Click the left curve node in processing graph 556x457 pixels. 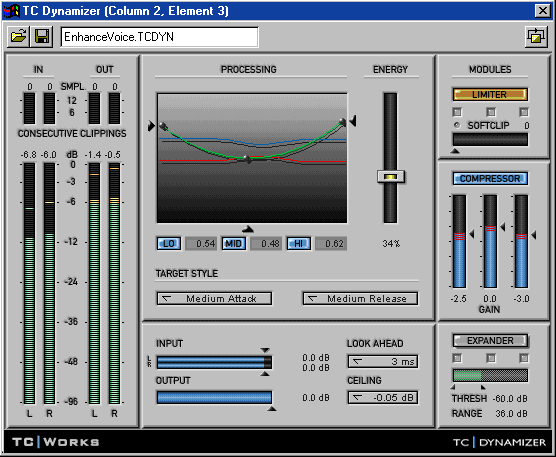pos(163,126)
